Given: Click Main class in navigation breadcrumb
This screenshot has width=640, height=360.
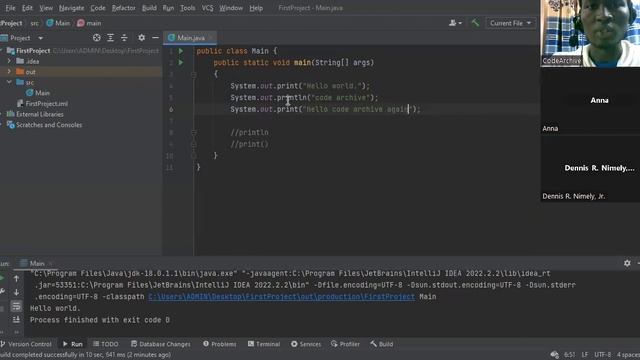Looking at the screenshot, I should pyautogui.click(x=58, y=23).
